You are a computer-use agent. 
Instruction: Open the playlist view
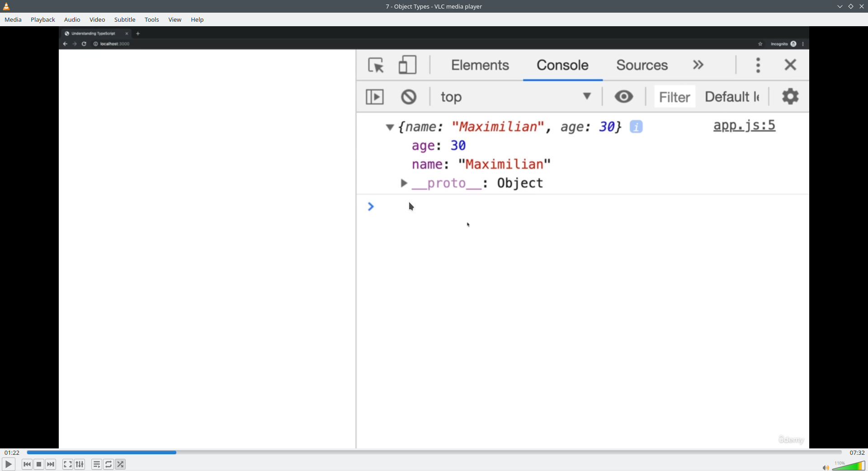[97, 464]
